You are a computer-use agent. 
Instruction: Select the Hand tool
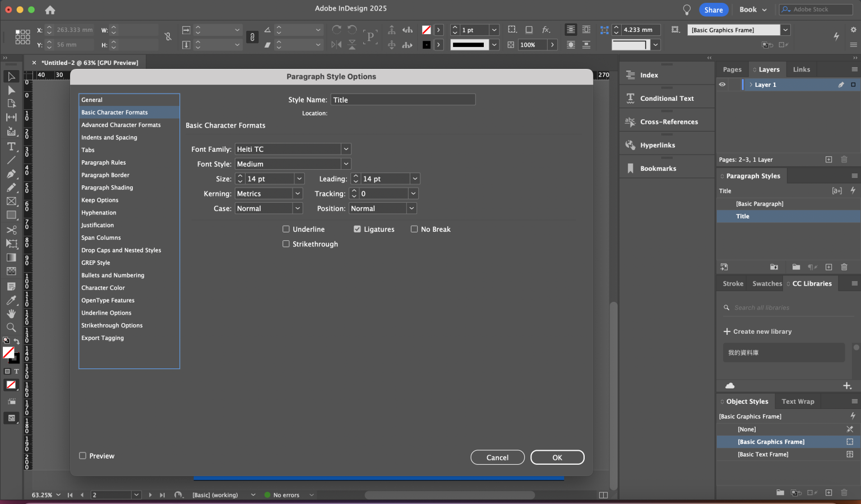[x=11, y=314]
